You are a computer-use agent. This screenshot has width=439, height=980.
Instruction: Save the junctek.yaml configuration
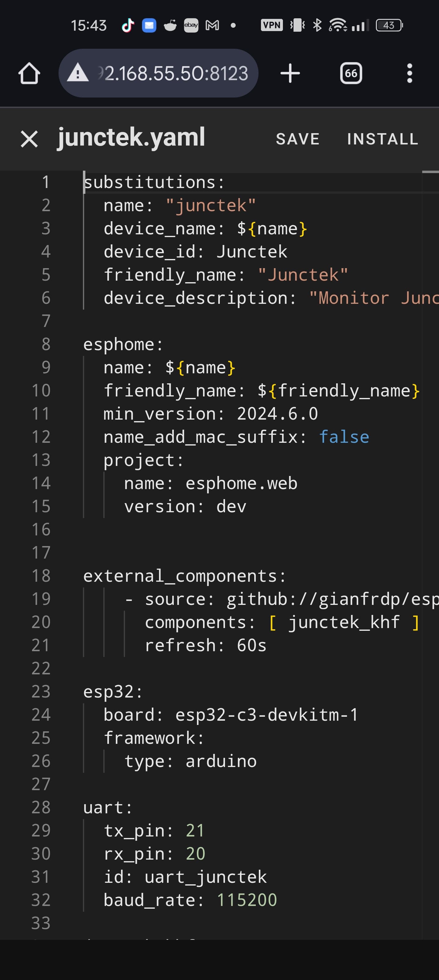click(297, 139)
